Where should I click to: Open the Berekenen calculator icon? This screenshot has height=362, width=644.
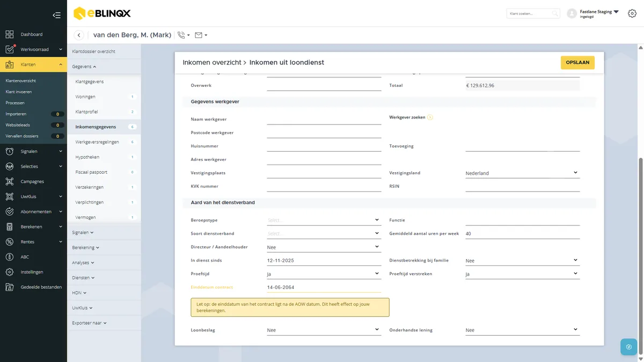pos(10,227)
